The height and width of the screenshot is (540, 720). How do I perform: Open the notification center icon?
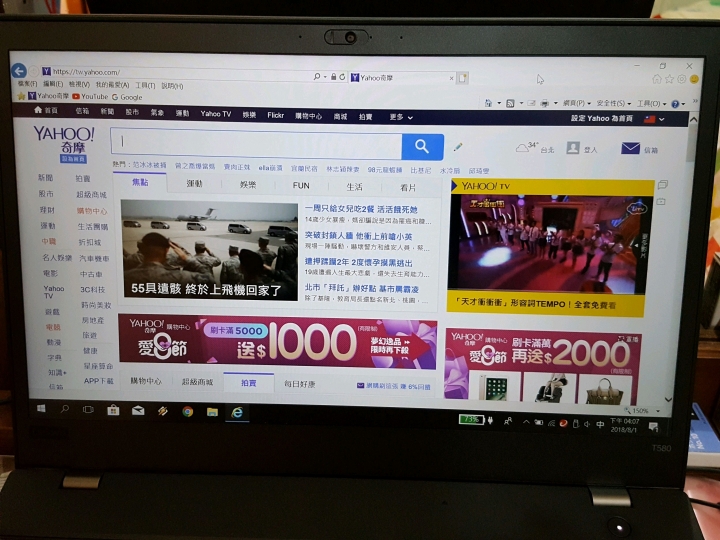click(653, 427)
